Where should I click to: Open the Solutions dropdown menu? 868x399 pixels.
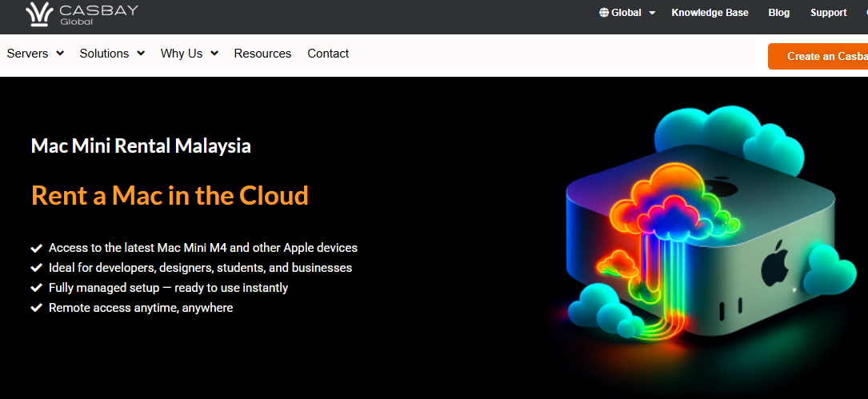(x=112, y=54)
